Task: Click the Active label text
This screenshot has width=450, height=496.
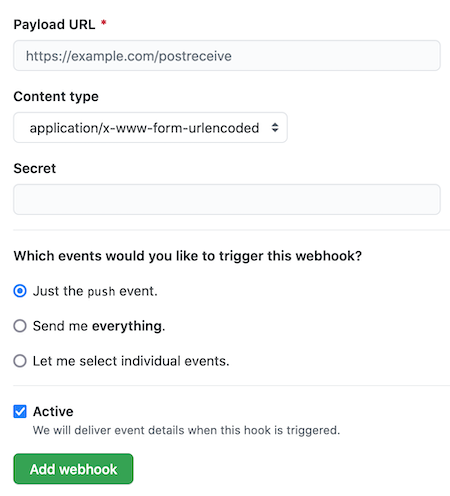Action: pos(53,411)
